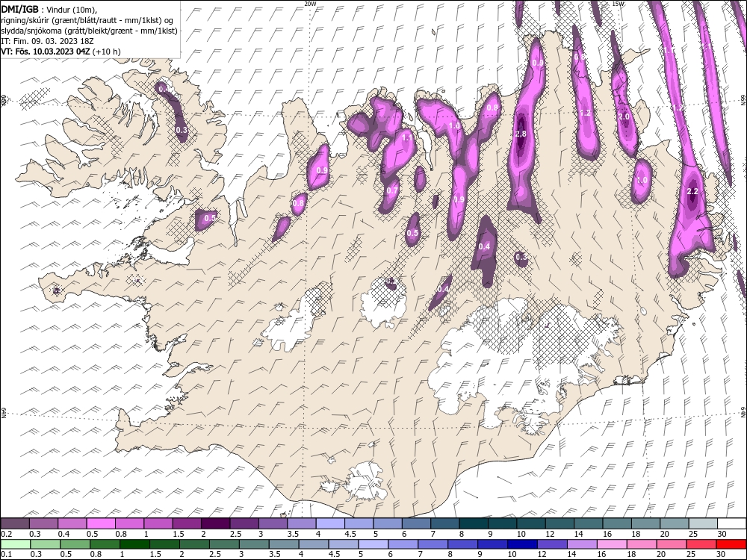The width and height of the screenshot is (747, 560).
Task: Click the valid time 'VT: Fös. 10.03.2023 04Z'
Action: pos(46,52)
